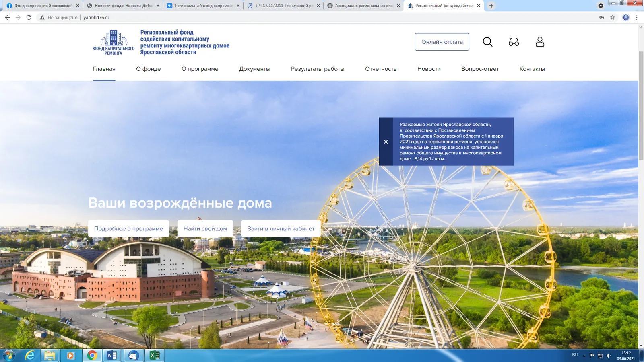The height and width of the screenshot is (362, 644).
Task: Click the fund logo in header
Action: 114,42
